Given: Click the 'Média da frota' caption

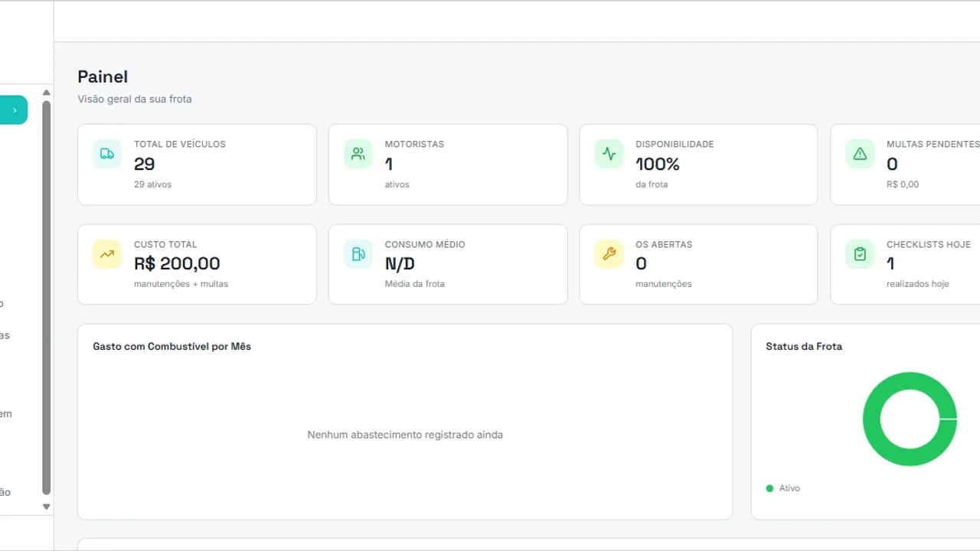Looking at the screenshot, I should 415,284.
